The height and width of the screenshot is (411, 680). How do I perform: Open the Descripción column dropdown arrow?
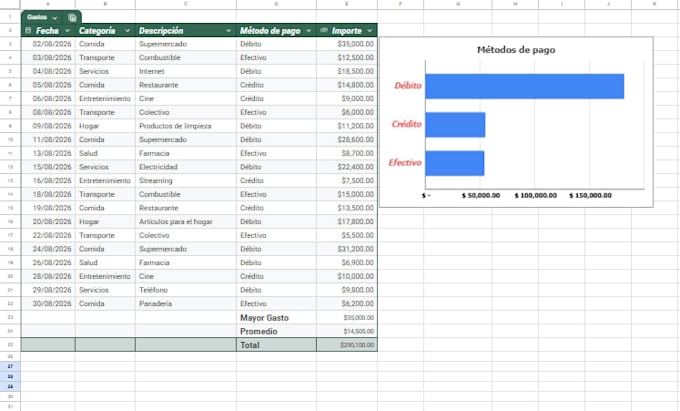pyautogui.click(x=229, y=31)
